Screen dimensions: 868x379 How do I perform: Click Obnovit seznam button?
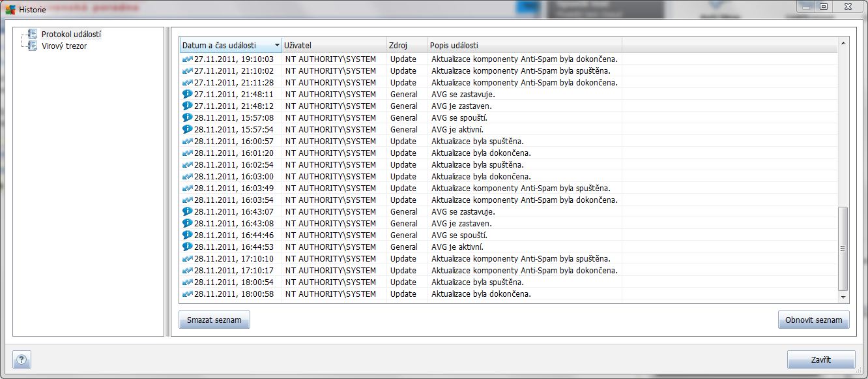(813, 320)
